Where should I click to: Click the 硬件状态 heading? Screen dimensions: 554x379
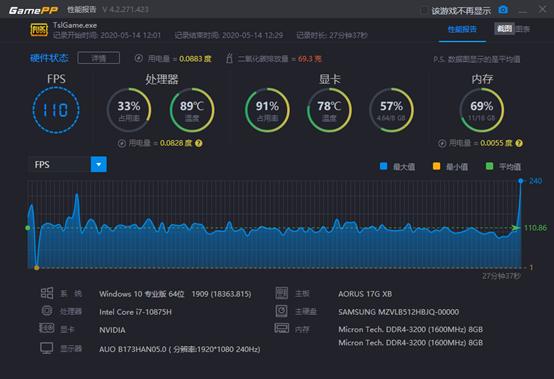[x=49, y=58]
